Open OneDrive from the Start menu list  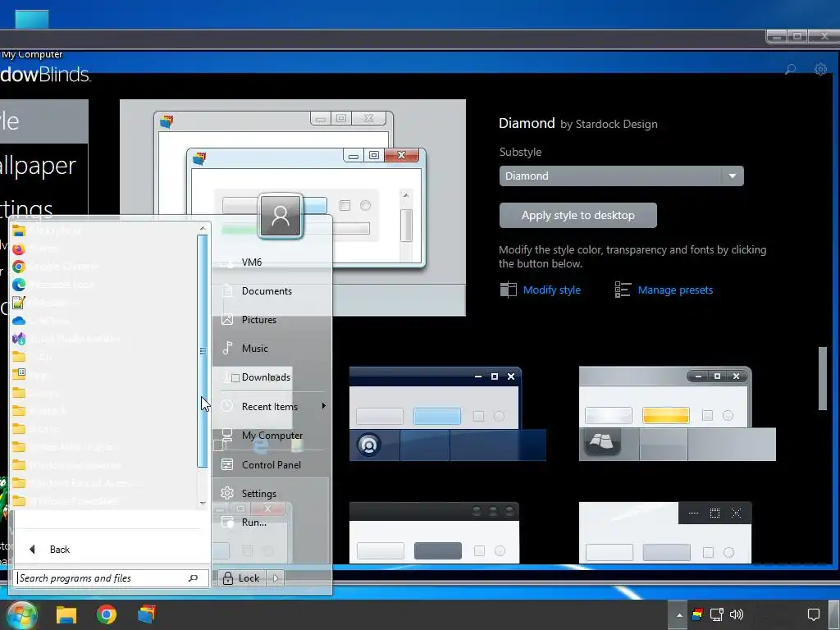click(104, 321)
